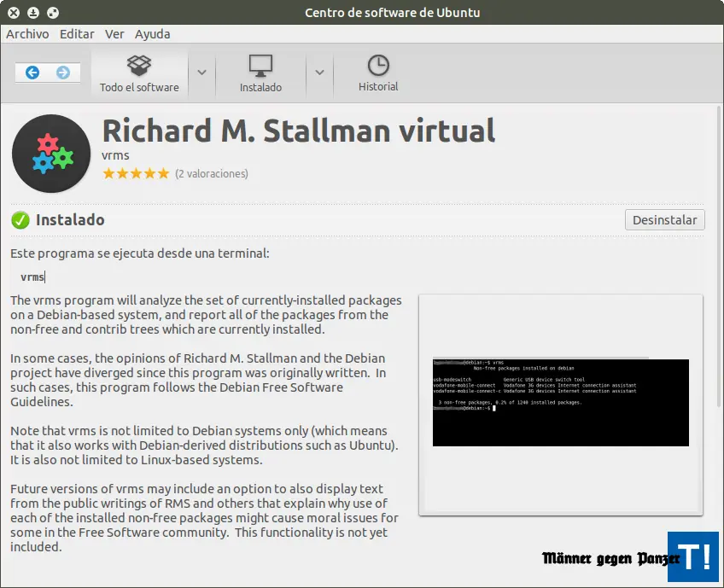
Task: Expand the Instalado dropdown arrow
Action: tap(319, 73)
